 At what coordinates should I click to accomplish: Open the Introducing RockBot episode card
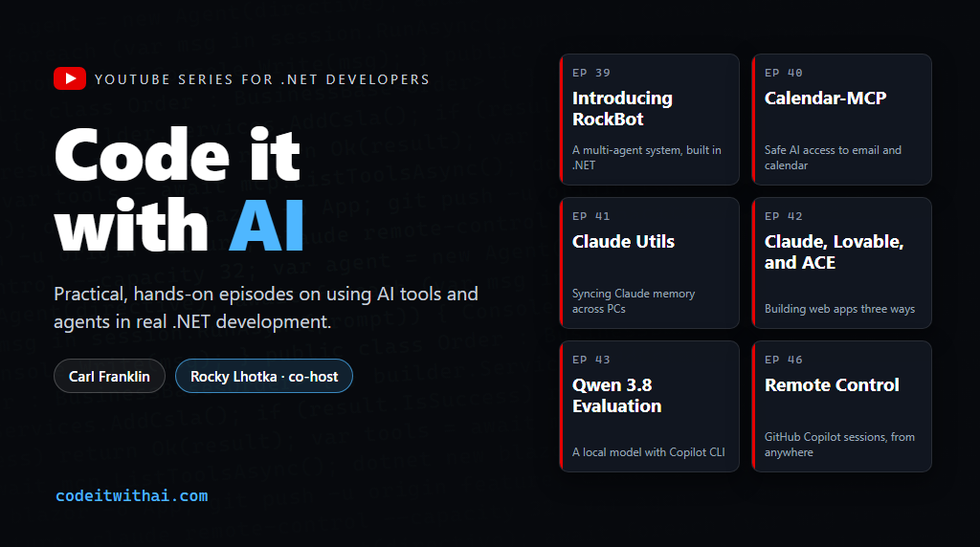[x=650, y=120]
